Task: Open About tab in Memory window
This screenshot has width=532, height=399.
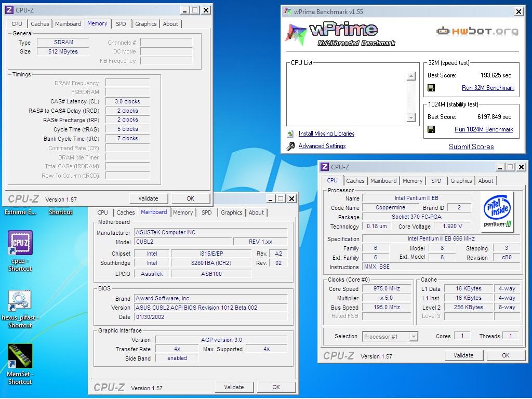Action: 170,24
